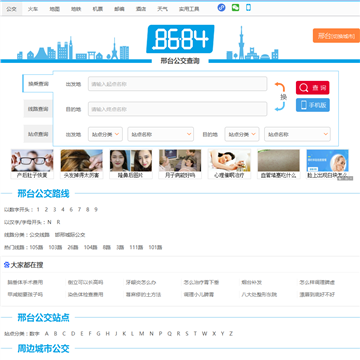Click the orange 邢台 switch city button

pos(336,36)
